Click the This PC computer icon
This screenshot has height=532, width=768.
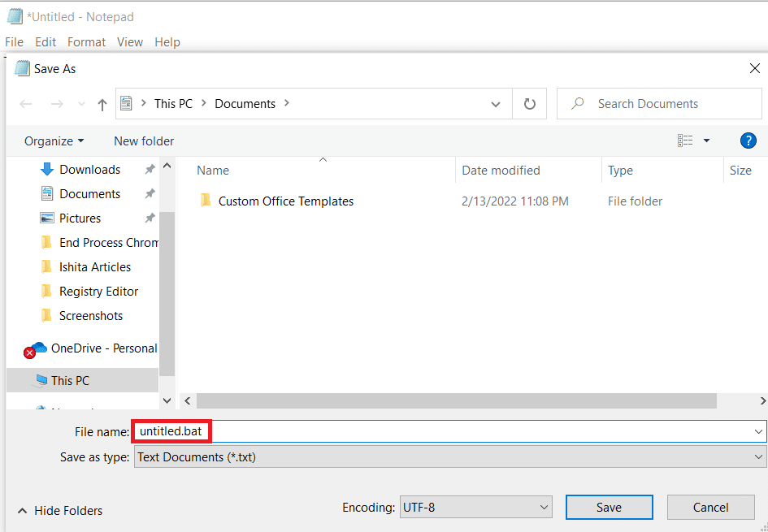point(40,381)
